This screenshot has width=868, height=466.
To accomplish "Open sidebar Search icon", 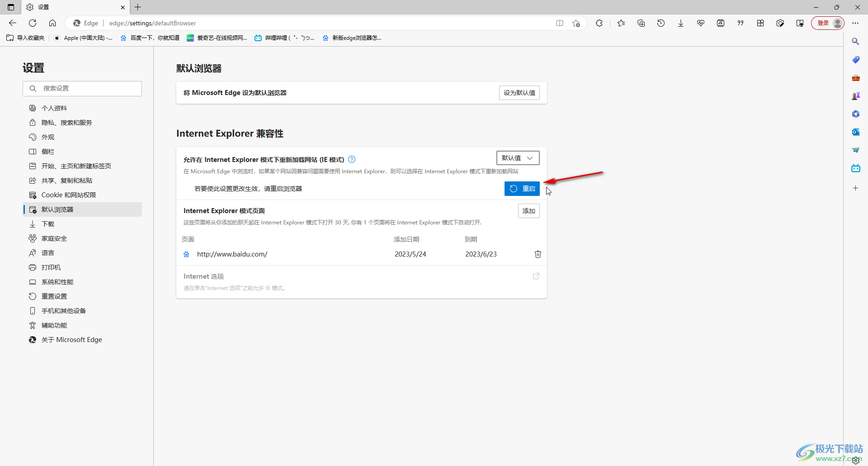I will tap(855, 42).
